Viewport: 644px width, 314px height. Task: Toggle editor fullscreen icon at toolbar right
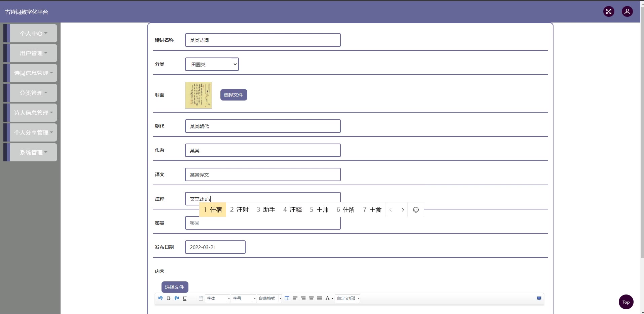tap(539, 298)
